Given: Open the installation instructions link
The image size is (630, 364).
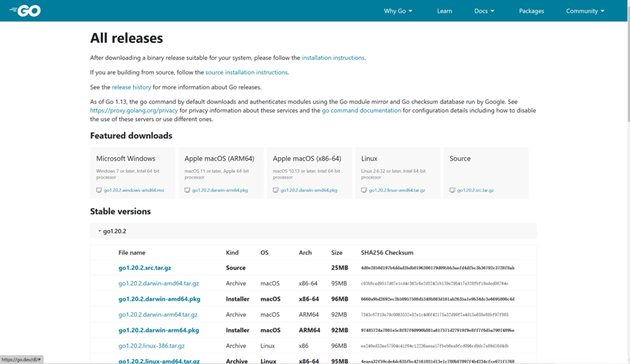Looking at the screenshot, I should 333,58.
